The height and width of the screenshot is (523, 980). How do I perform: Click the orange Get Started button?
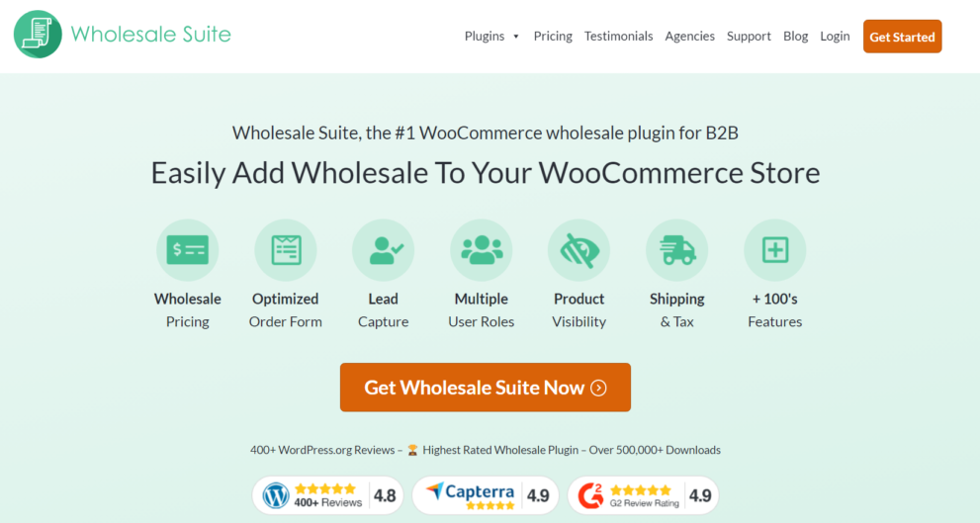(x=903, y=37)
